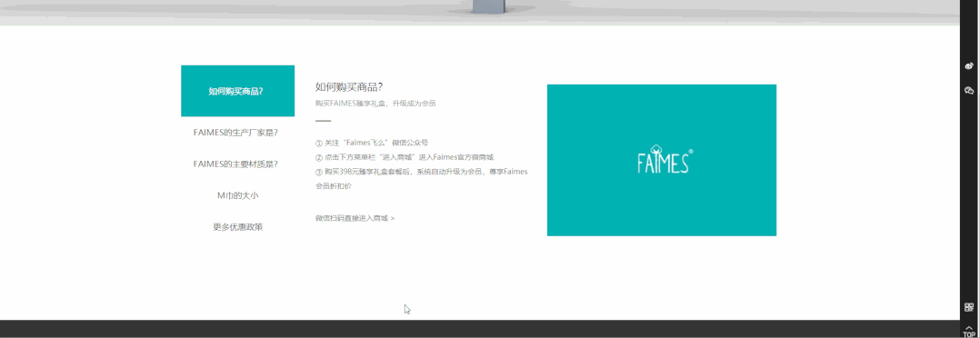
Task: Open the Weibo share icon in the sidebar
Action: 969,65
